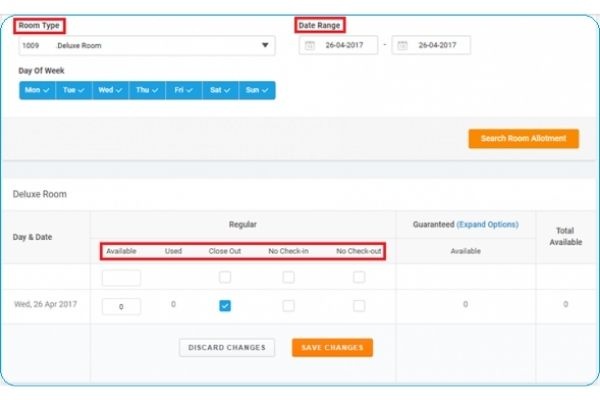
Task: Open calendar icon for end date
Action: tap(404, 46)
